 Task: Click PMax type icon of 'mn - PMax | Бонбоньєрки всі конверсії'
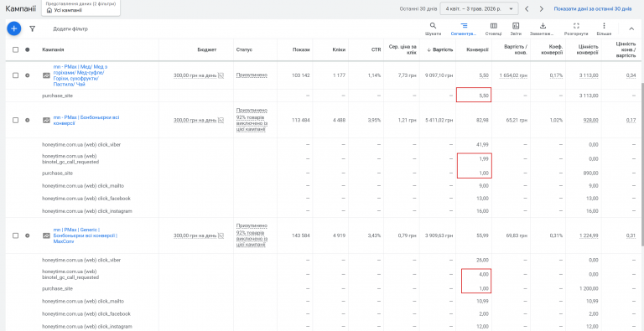tap(46, 121)
